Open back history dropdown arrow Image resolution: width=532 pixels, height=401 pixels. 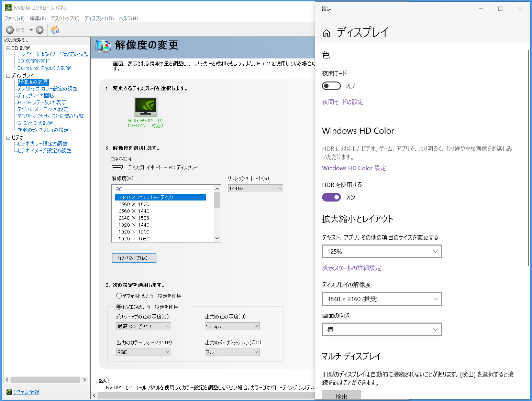(31, 30)
